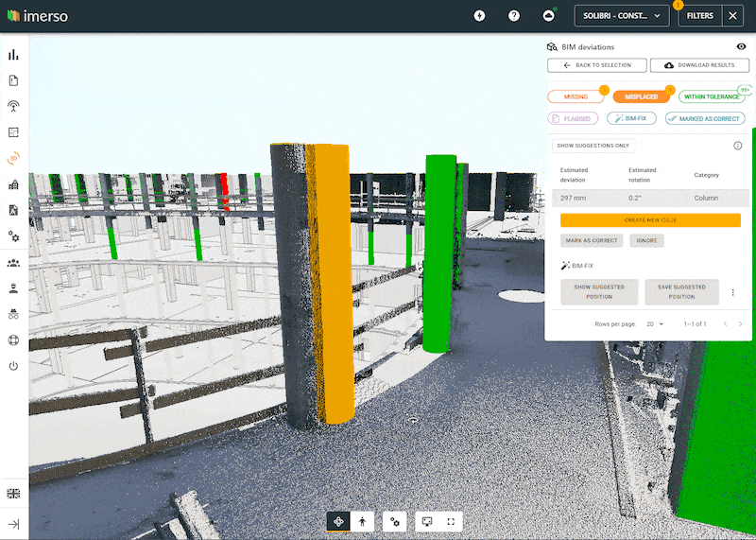
Task: Enter fullscreen view mode
Action: coord(451,521)
